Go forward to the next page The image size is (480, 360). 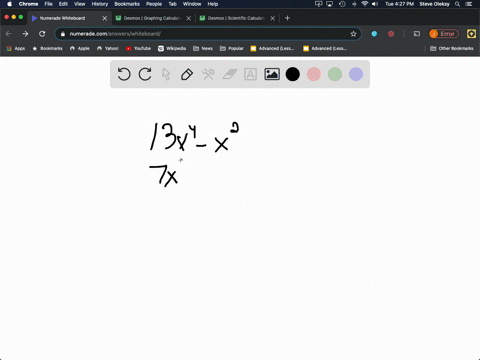coord(25,34)
